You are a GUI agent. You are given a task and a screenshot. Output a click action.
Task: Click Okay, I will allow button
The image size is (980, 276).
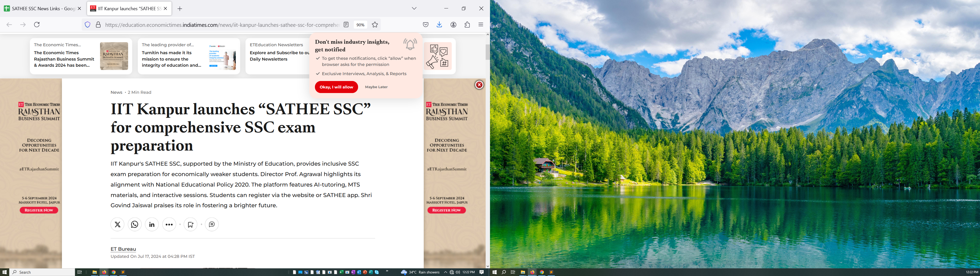click(x=336, y=87)
